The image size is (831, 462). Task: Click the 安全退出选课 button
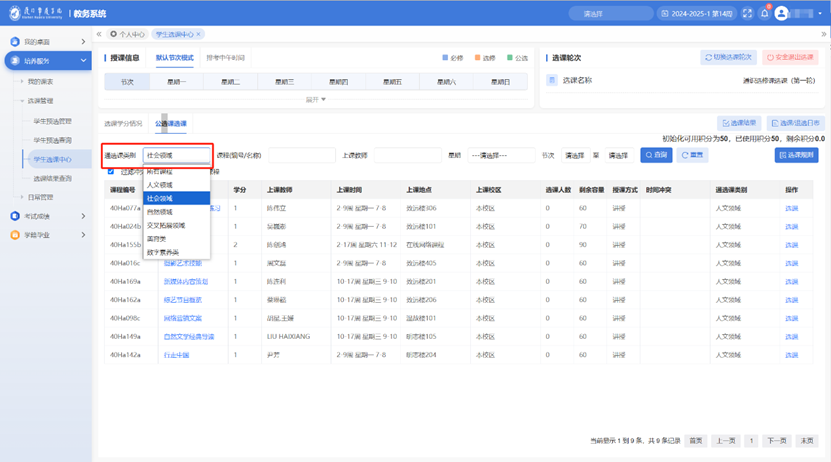(790, 58)
